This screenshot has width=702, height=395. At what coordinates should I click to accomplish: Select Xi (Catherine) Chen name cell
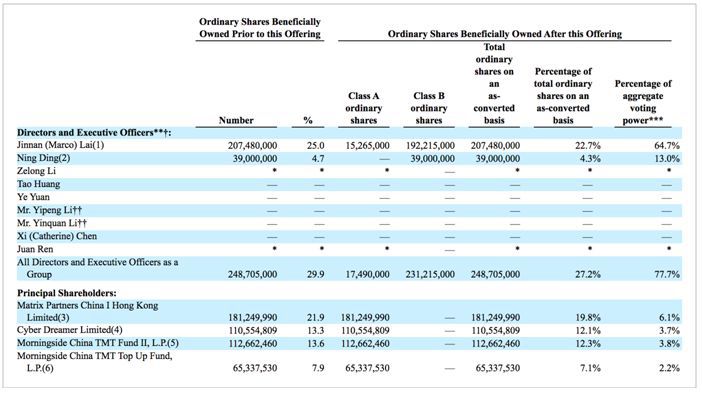(x=57, y=236)
